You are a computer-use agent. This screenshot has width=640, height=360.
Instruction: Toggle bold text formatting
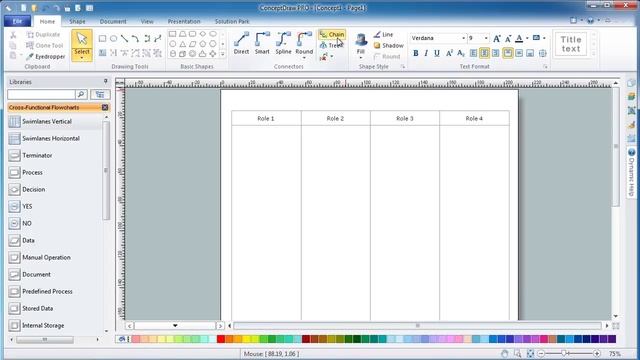pyautogui.click(x=416, y=53)
